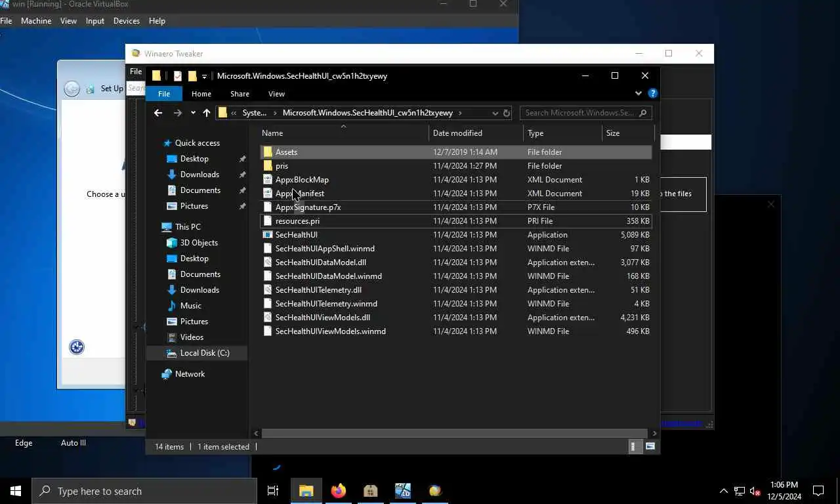Select SecHealthUIViewModels.dll file
Screen dimensions: 840x504
click(x=456, y=318)
